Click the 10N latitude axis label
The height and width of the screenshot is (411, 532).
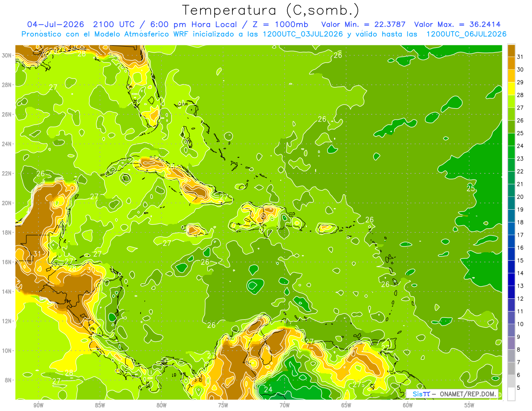7,350
